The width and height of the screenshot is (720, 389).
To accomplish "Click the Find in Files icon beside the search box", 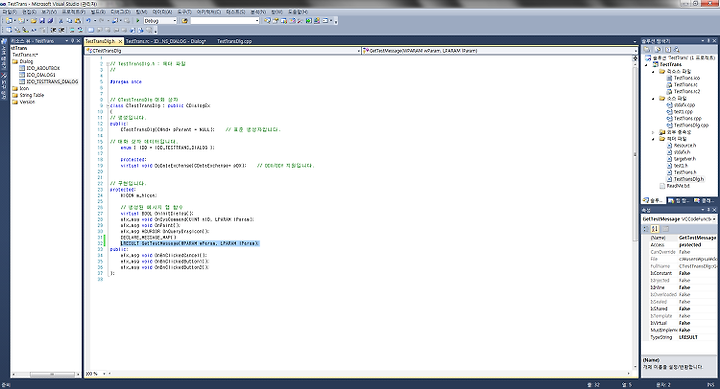I will tap(184, 21).
